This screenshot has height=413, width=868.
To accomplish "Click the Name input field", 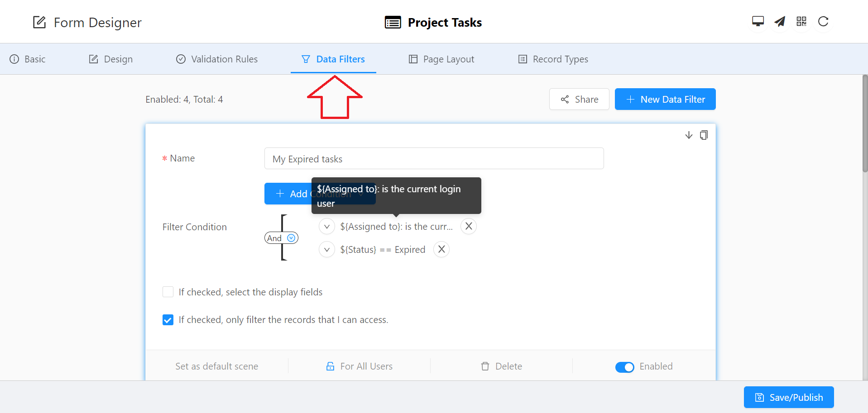I will pyautogui.click(x=434, y=158).
